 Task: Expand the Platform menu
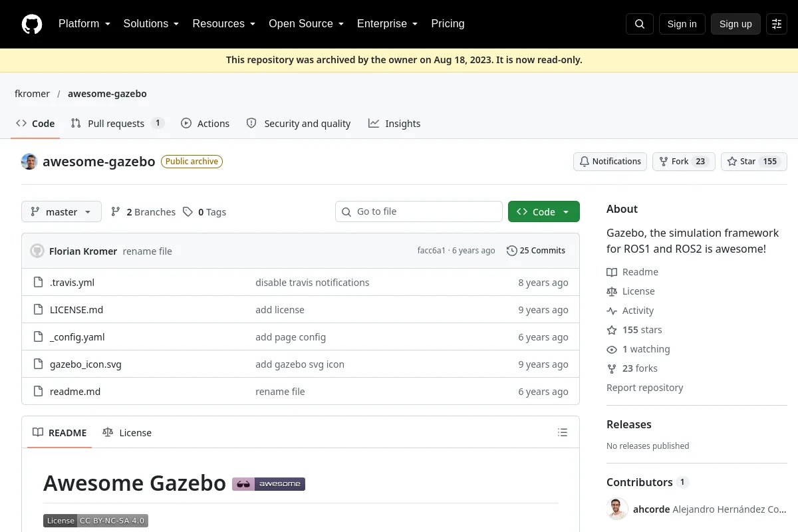[84, 24]
